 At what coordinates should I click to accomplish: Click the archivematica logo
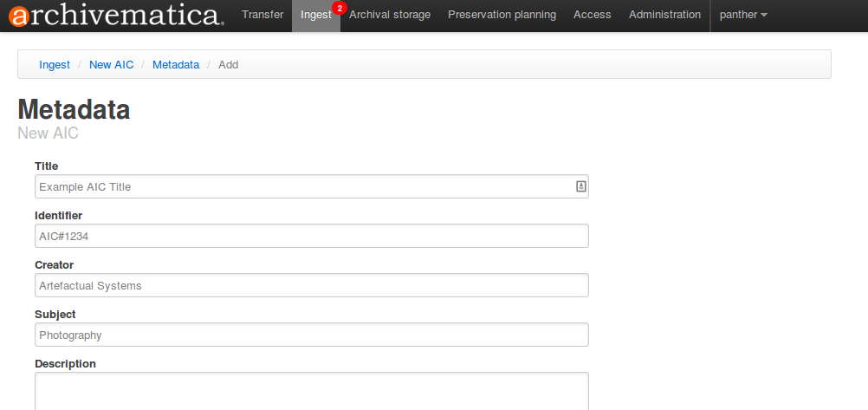click(117, 15)
